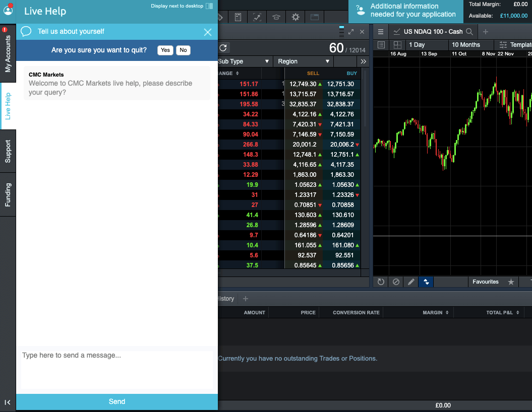Click sell price 12,749.30
Viewport: 532px width, 412px height.
pyautogui.click(x=303, y=84)
